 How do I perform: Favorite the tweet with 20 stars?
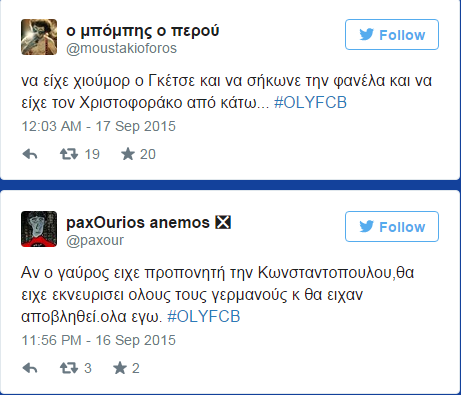128,154
